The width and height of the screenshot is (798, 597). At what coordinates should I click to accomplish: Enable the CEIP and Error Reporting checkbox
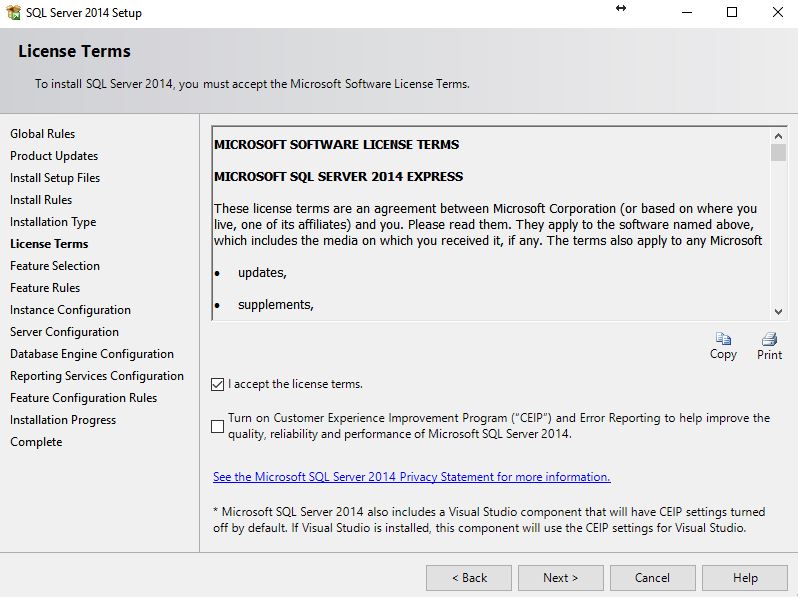tap(217, 426)
